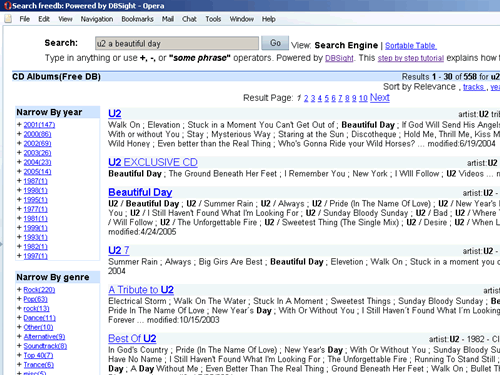Filter by genre Other(10)
The image size is (500, 375).
point(38,327)
